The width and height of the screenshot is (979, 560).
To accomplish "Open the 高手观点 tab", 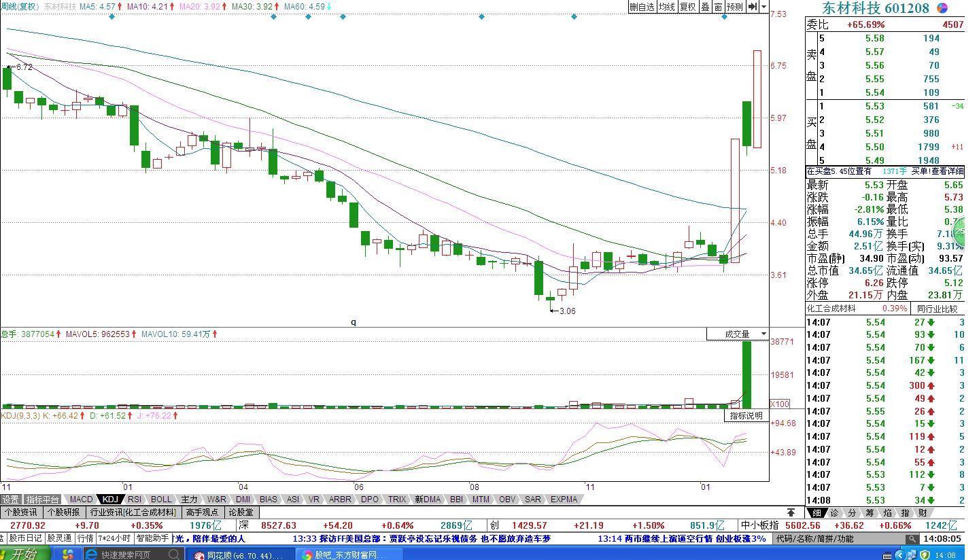I will click(x=203, y=512).
